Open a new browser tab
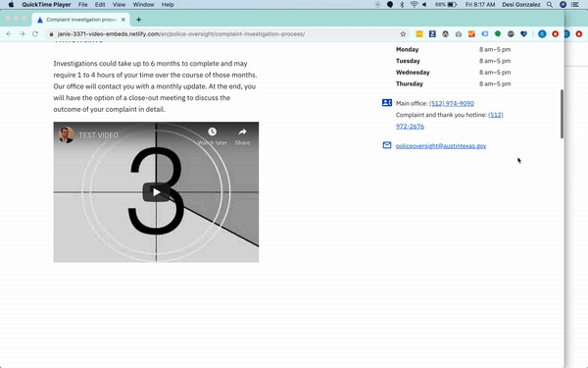The height and width of the screenshot is (368, 588). tap(138, 20)
